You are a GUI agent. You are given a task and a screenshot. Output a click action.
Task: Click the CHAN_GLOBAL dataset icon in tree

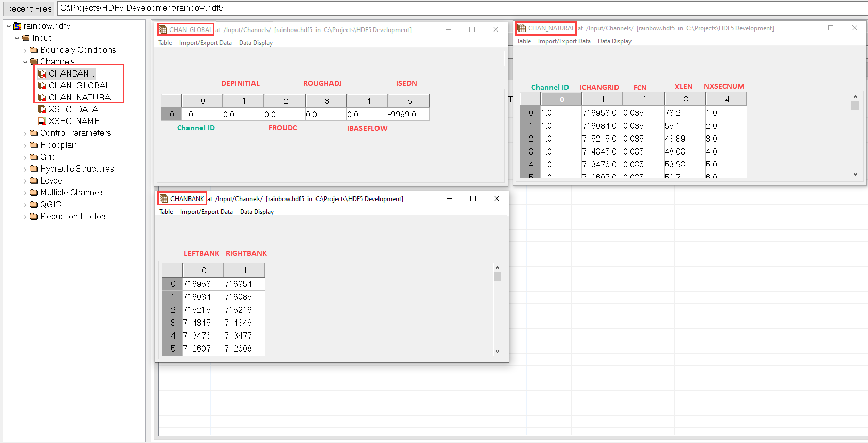(42, 86)
